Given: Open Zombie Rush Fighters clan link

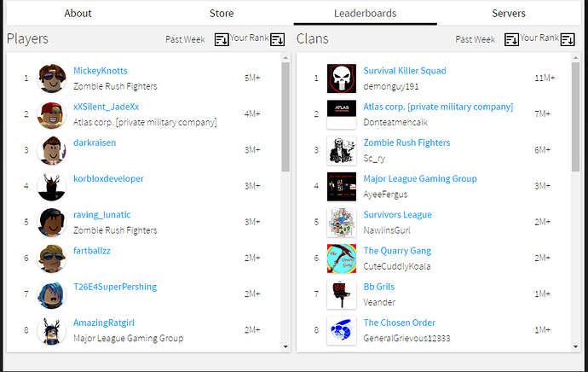Looking at the screenshot, I should (406, 142).
